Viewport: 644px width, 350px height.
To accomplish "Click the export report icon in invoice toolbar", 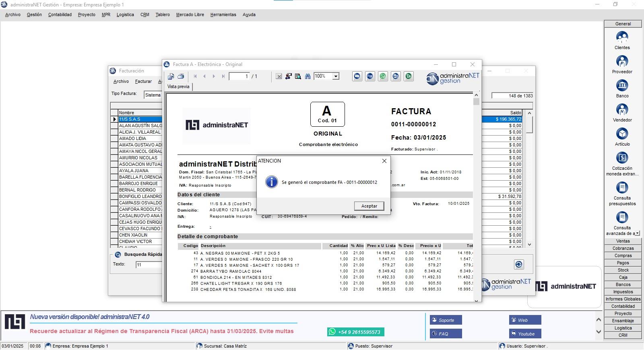I will pyautogui.click(x=171, y=76).
